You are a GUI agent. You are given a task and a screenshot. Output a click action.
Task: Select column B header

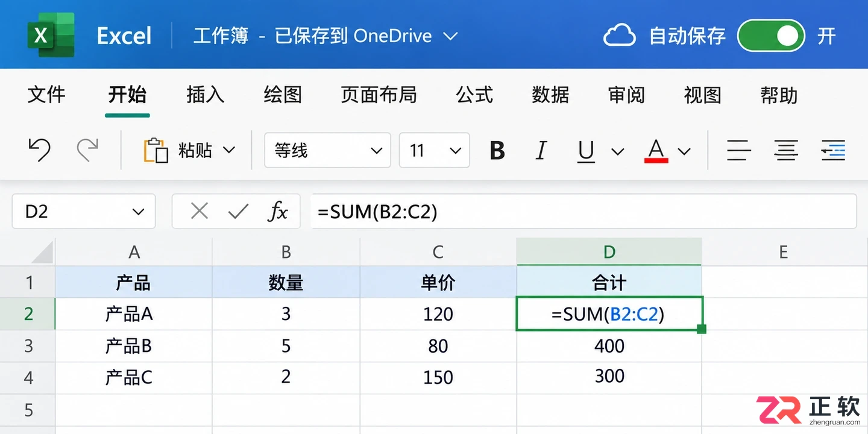coord(286,252)
